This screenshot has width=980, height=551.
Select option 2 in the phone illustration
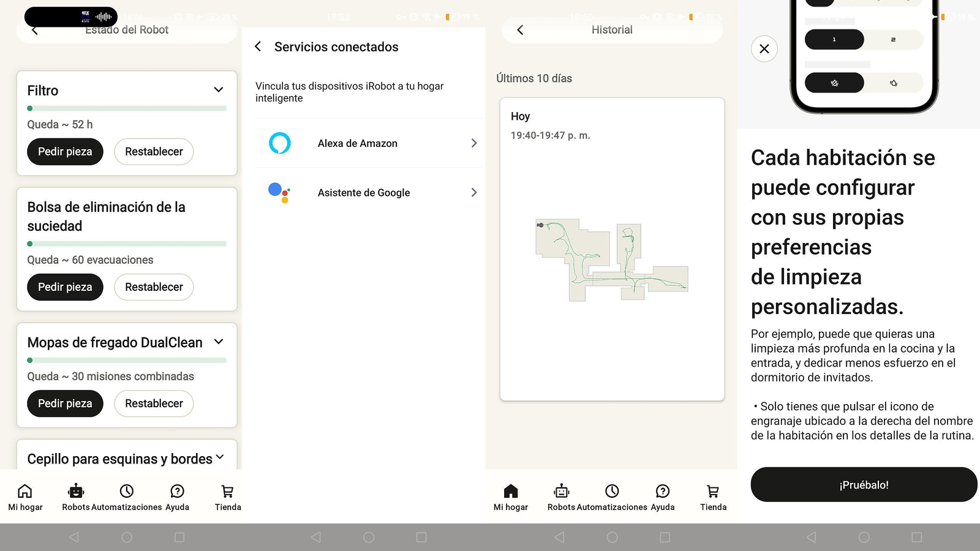point(894,39)
